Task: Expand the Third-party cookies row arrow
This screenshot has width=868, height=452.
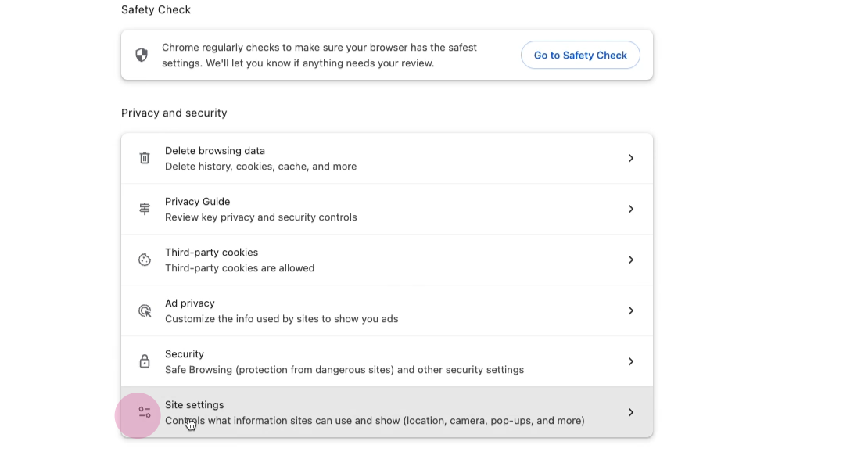Action: click(630, 260)
